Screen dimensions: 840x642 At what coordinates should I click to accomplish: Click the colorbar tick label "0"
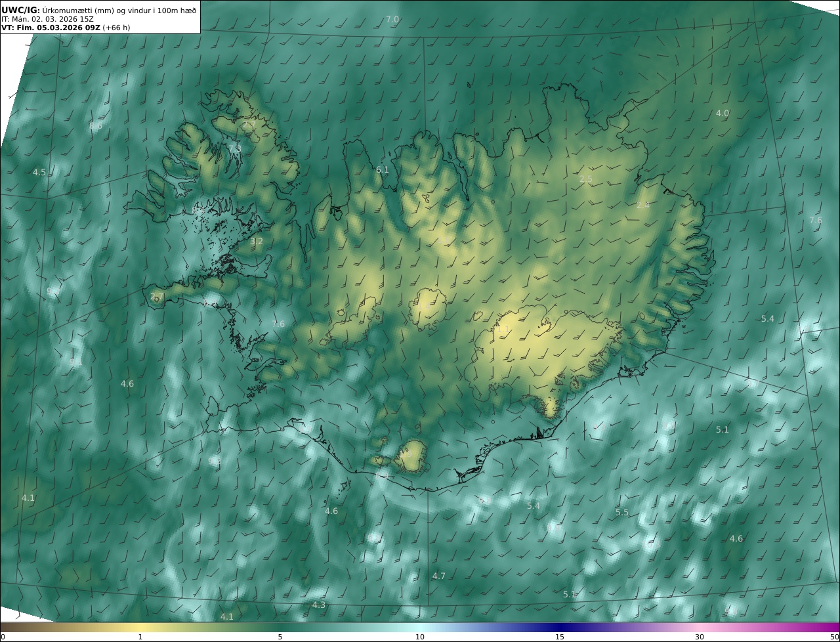pyautogui.click(x=3, y=637)
